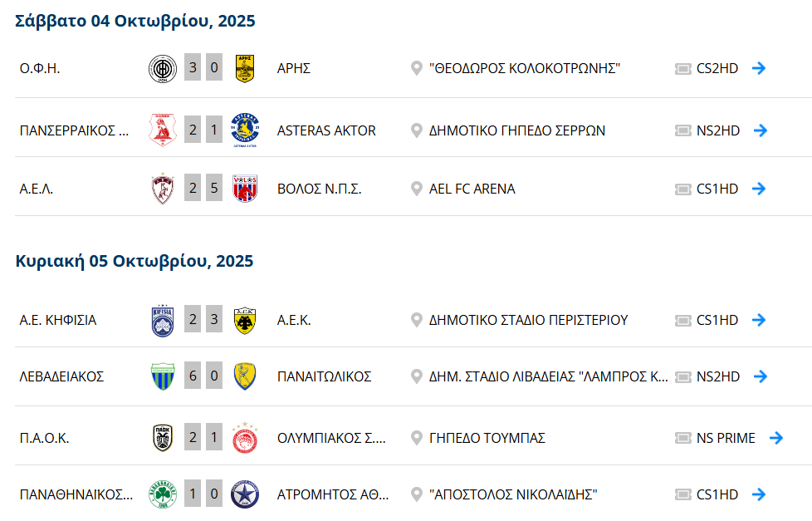Click the AEL FC ARENA location pin
Screen dimensions: 812x521
[x=417, y=189]
